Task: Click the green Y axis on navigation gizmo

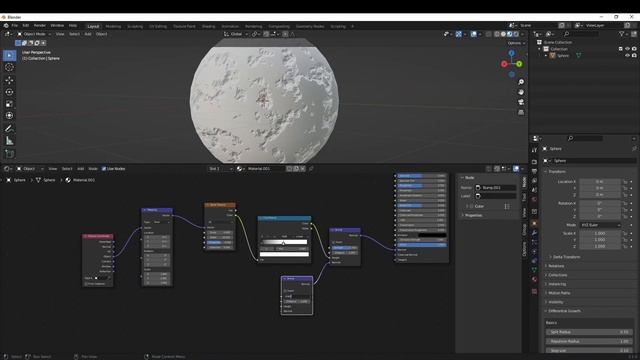Action: 519,64
